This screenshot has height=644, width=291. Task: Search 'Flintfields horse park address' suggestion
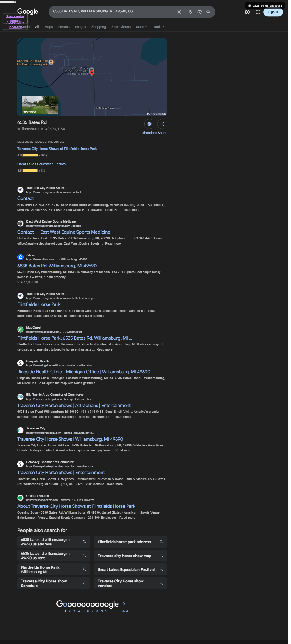pos(131,542)
